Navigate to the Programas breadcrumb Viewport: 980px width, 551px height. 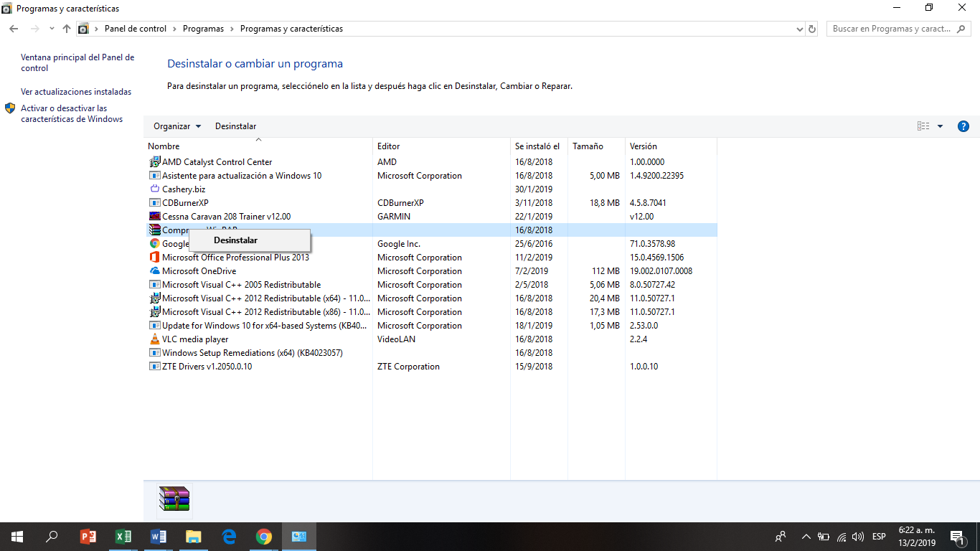tap(203, 29)
